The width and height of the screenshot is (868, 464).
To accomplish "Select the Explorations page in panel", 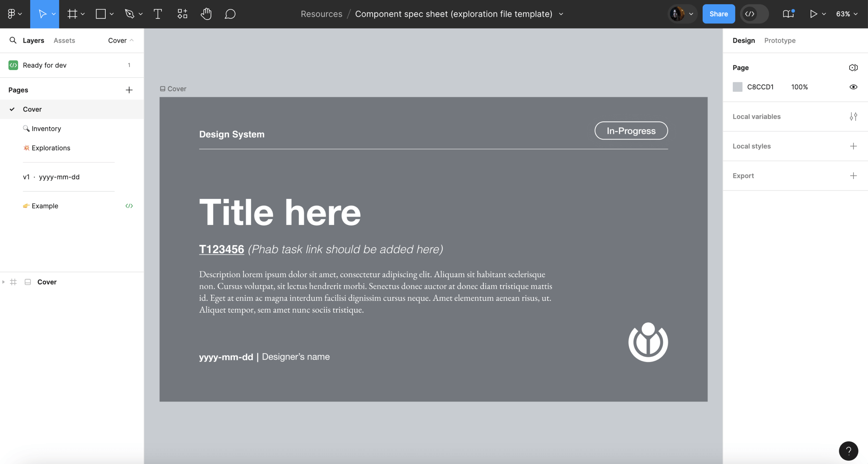I will pos(51,148).
